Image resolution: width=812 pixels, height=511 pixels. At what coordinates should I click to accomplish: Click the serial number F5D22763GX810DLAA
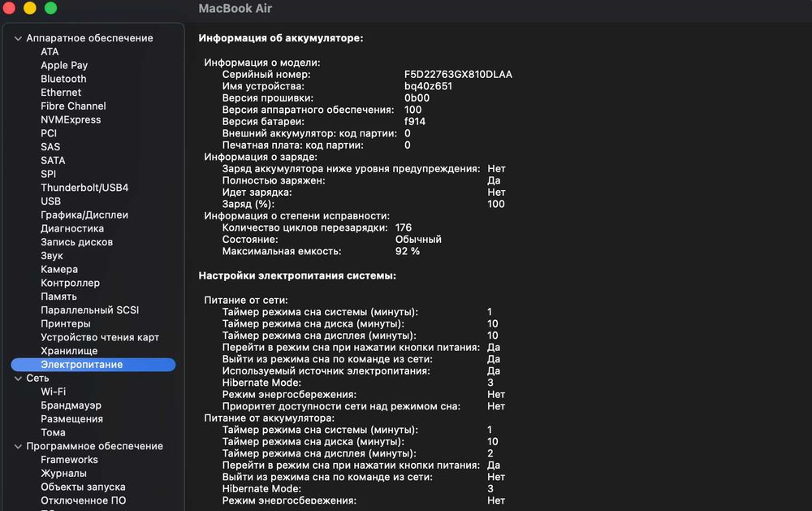tap(458, 74)
